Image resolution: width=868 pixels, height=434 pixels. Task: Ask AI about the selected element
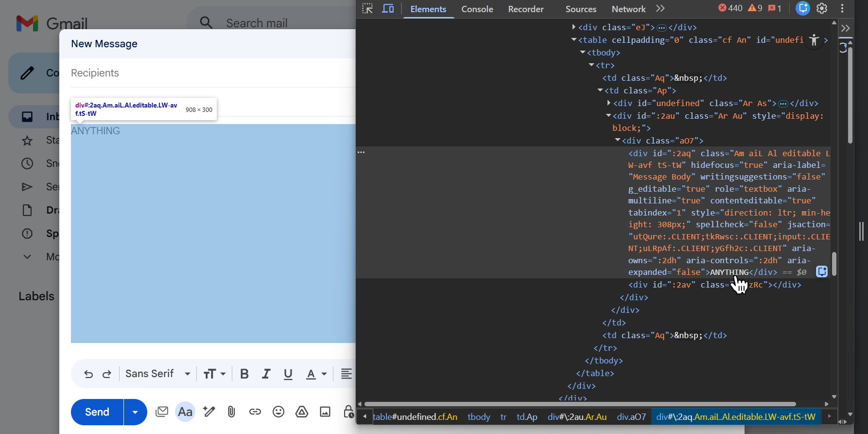pos(822,271)
